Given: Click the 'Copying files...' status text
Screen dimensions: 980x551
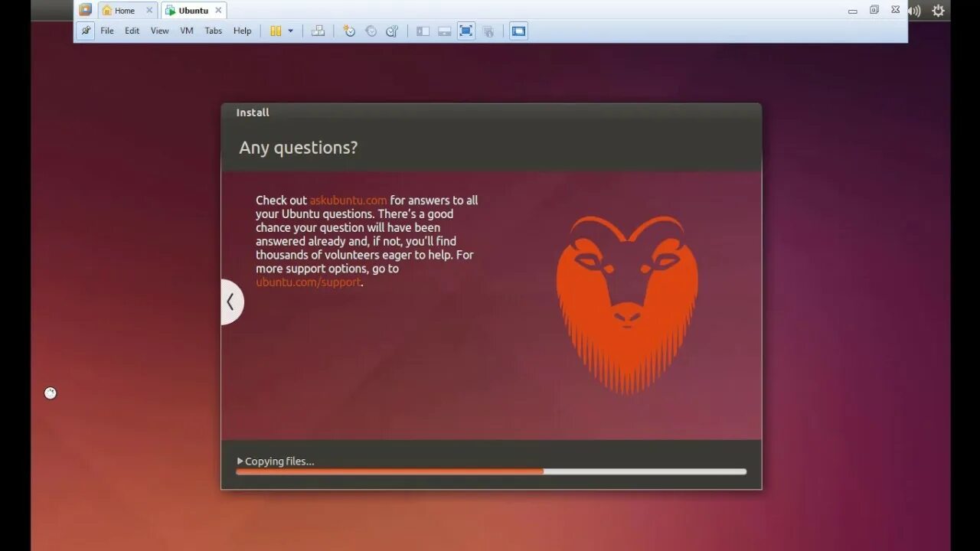Looking at the screenshot, I should (x=279, y=461).
